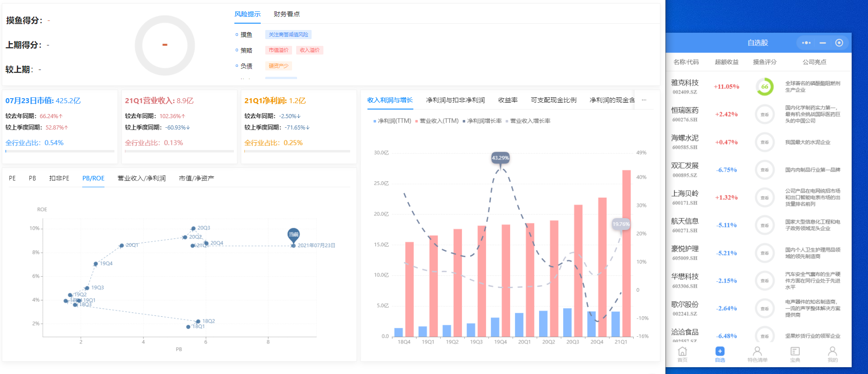Screen dimensions: 868x374
Task: Click the 21Q1营业收入 8.9亿 card title
Action: (159, 100)
